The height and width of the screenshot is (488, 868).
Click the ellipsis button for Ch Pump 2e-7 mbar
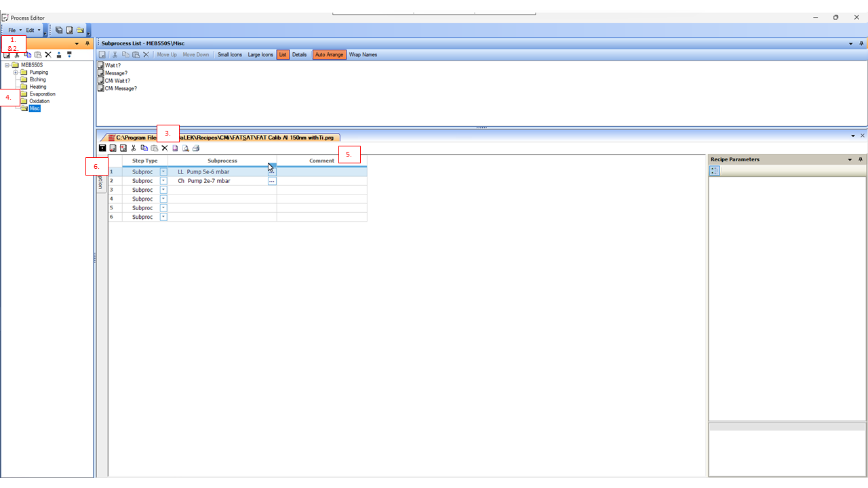(x=272, y=181)
